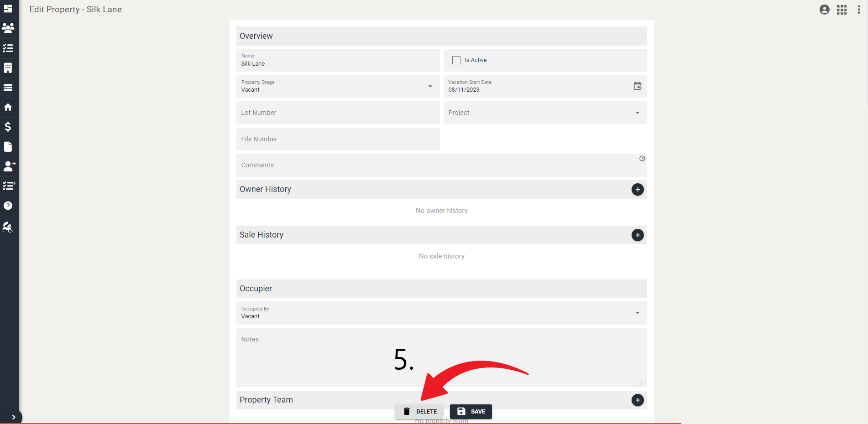Open the Finances dollar icon in the sidebar

8,127
